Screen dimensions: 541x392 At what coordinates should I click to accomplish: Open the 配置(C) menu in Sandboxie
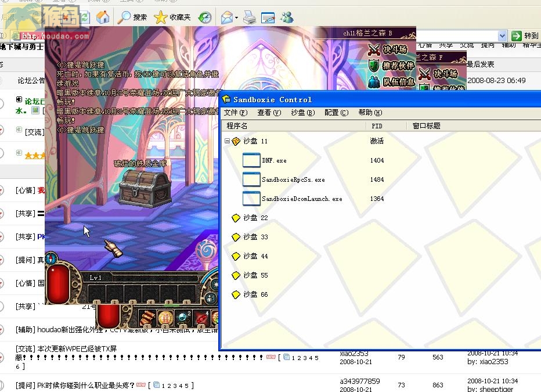coord(337,113)
